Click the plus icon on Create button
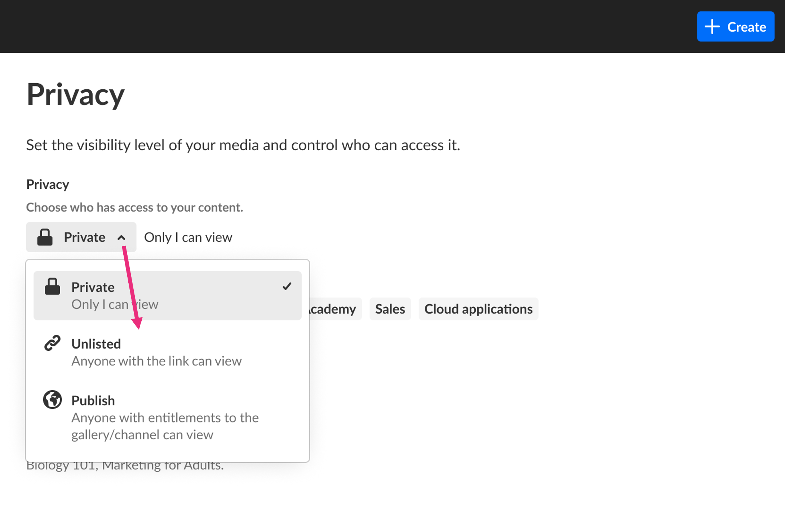This screenshot has height=532, width=785. click(x=712, y=27)
